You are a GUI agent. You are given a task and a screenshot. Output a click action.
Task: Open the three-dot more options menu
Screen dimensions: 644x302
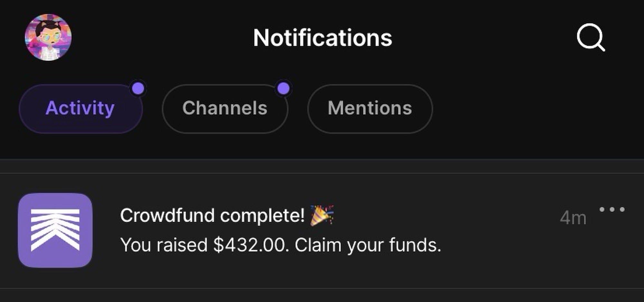612,209
